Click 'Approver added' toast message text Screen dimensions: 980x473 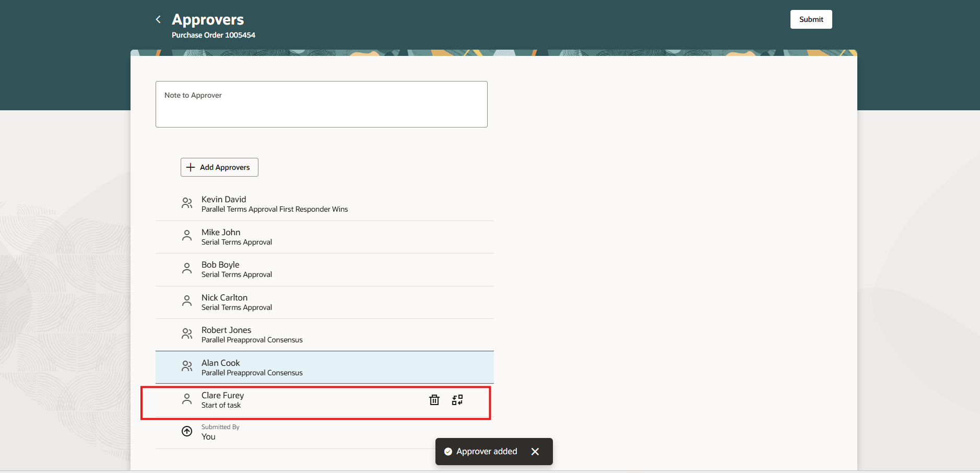(487, 452)
